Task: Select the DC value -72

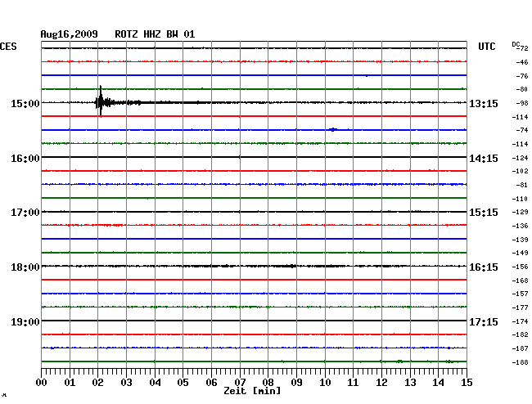Action: coord(523,48)
